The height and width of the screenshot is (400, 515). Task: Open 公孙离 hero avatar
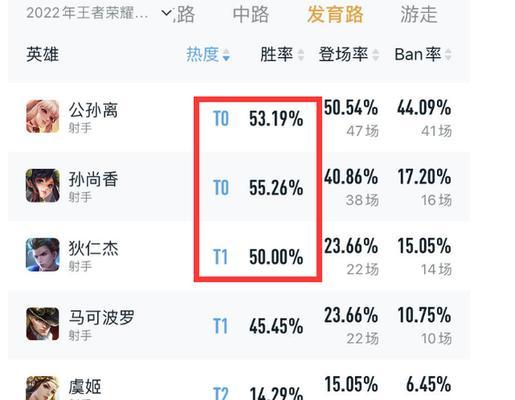pyautogui.click(x=43, y=116)
